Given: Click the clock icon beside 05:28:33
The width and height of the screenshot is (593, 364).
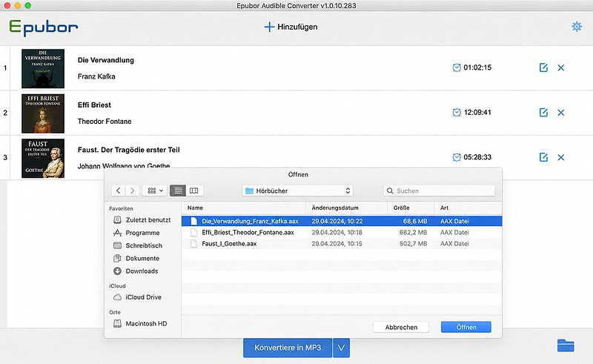Looking at the screenshot, I should point(457,157).
